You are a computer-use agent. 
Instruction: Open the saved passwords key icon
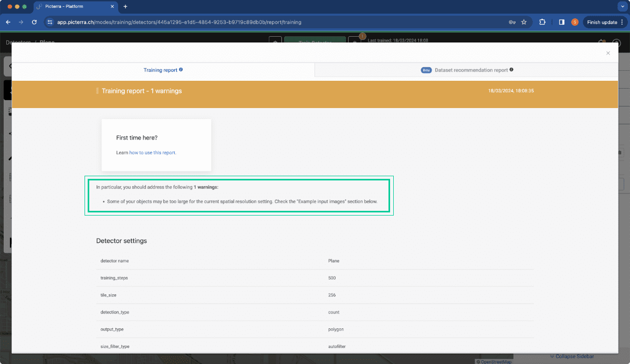pos(512,22)
